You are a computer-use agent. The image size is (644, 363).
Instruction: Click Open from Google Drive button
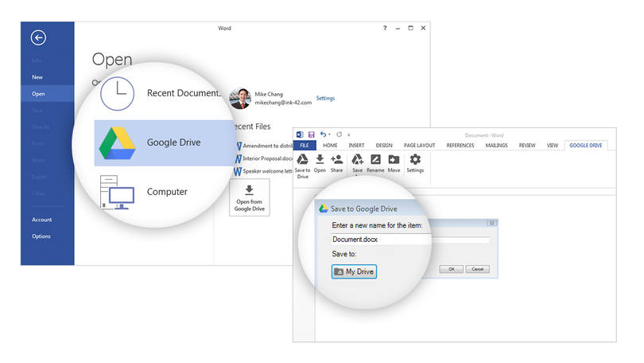(x=250, y=197)
